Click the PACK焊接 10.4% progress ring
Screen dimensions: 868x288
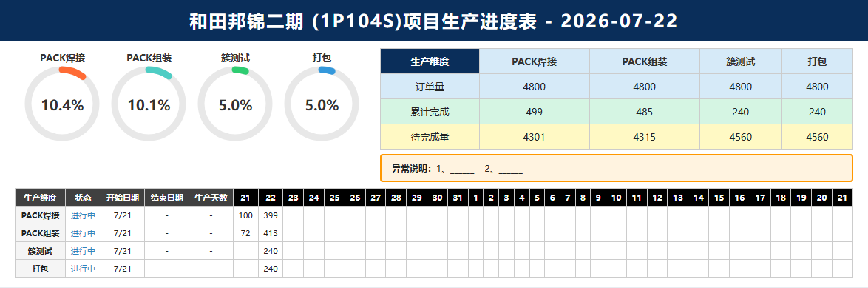62,104
